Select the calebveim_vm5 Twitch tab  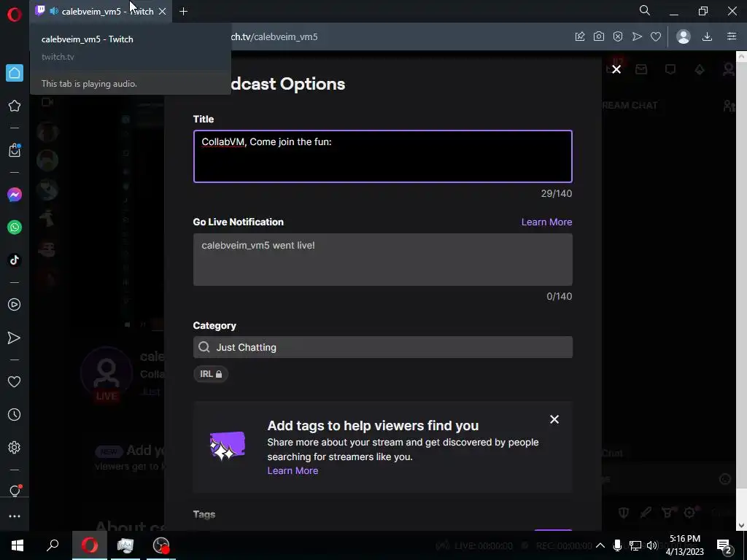pos(101,12)
